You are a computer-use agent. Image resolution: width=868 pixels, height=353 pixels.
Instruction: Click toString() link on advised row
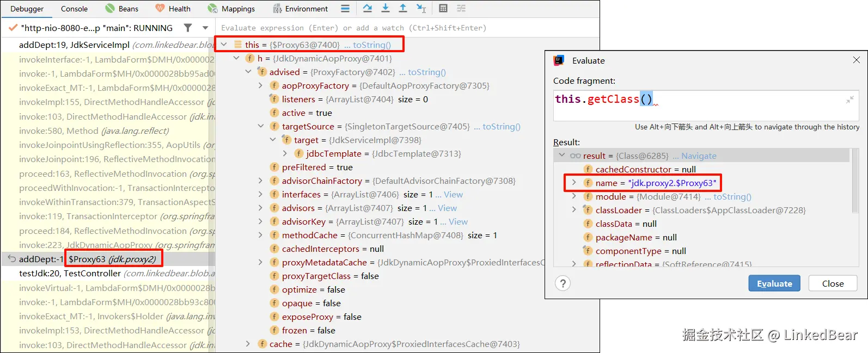tap(427, 72)
